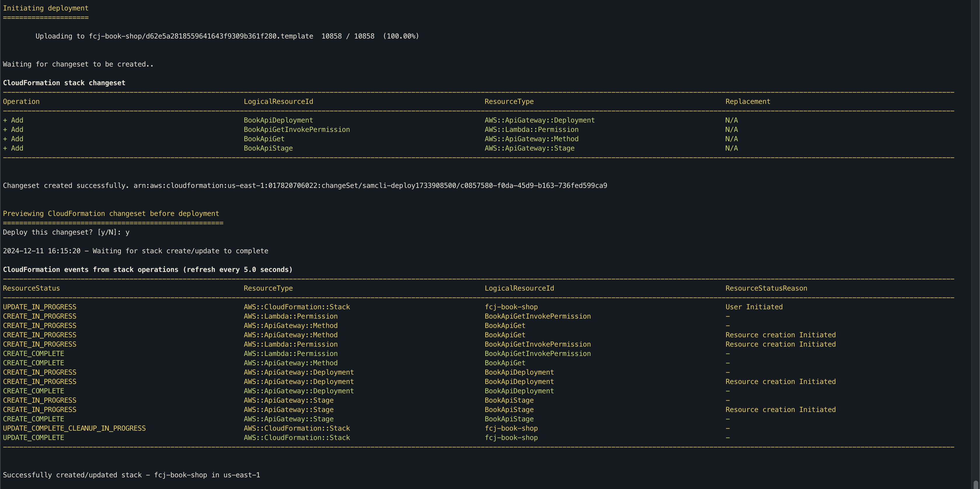
Task: Click 'CREATE_COMPLETE' in the BookApiDeployment row
Action: point(34,391)
